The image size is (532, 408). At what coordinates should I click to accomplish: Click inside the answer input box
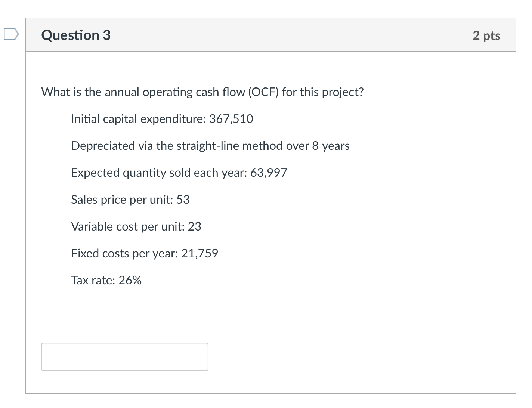pyautogui.click(x=124, y=356)
